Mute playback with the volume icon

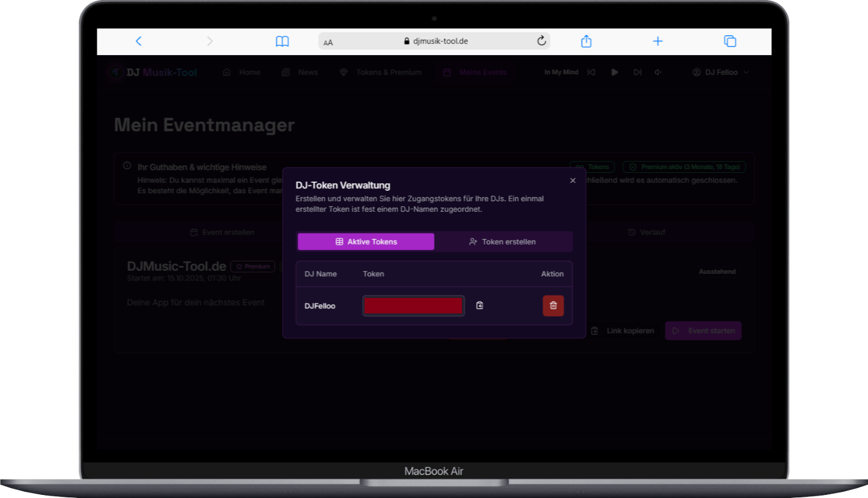(x=658, y=72)
